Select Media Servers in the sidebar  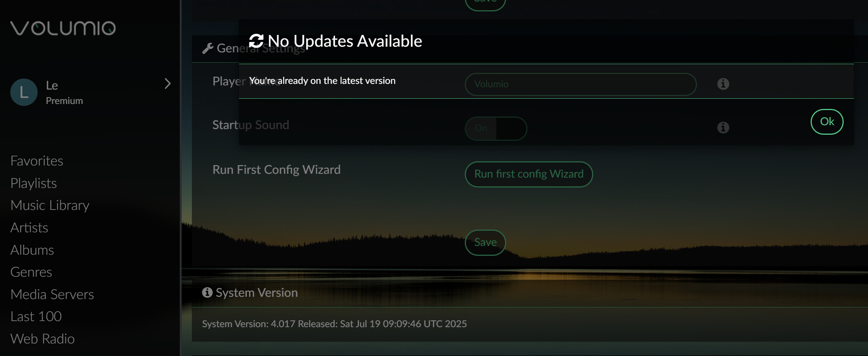point(52,295)
